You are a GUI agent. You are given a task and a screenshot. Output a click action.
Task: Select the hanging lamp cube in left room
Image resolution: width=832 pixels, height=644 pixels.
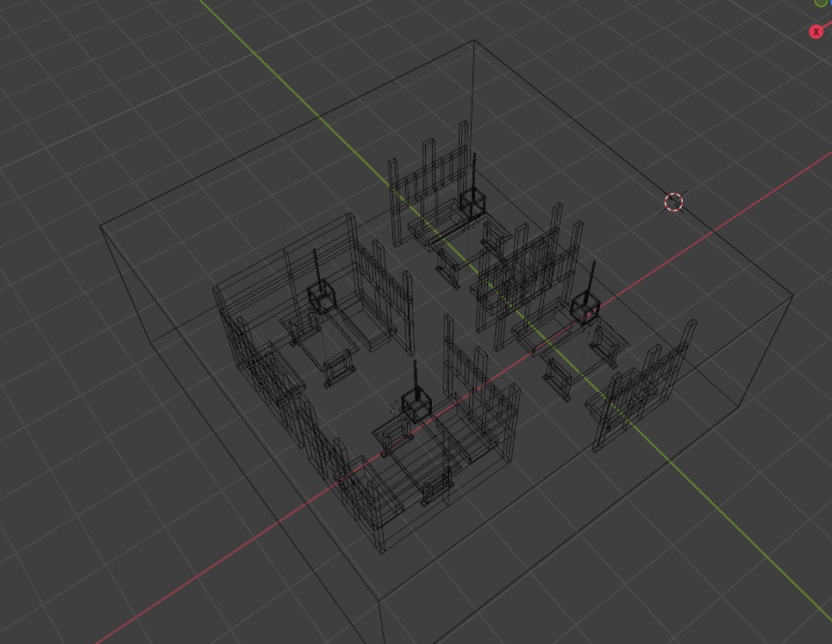click(x=321, y=297)
